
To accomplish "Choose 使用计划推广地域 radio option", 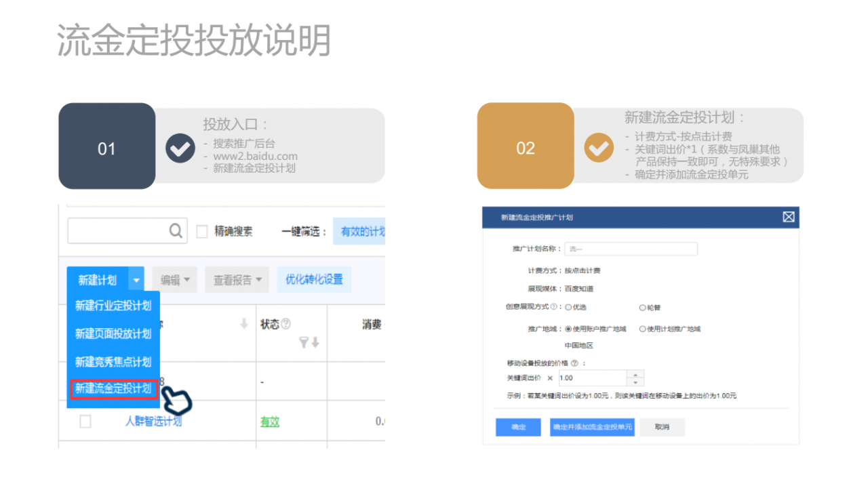I will [x=642, y=329].
